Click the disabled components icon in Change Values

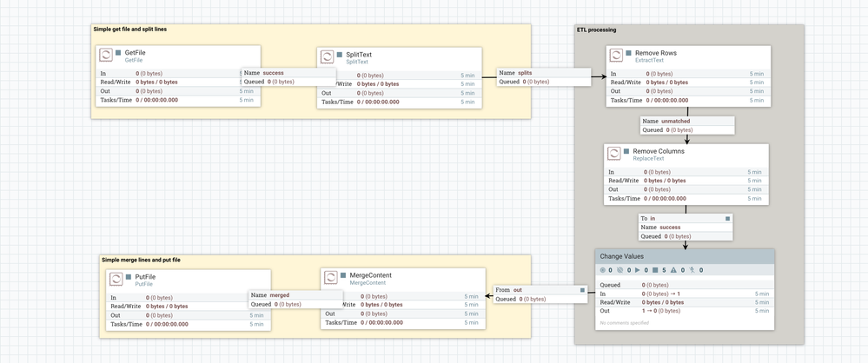coord(692,270)
